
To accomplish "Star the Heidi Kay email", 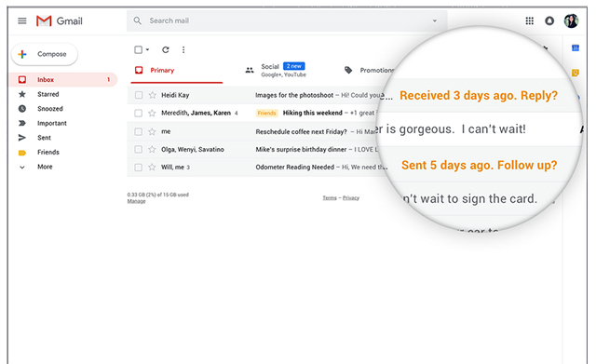I will 153,95.
